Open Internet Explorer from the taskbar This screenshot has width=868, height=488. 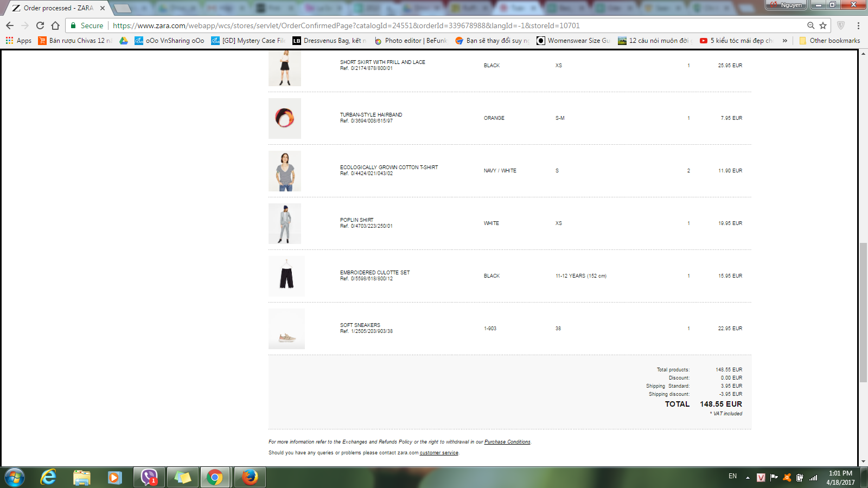[x=48, y=477]
